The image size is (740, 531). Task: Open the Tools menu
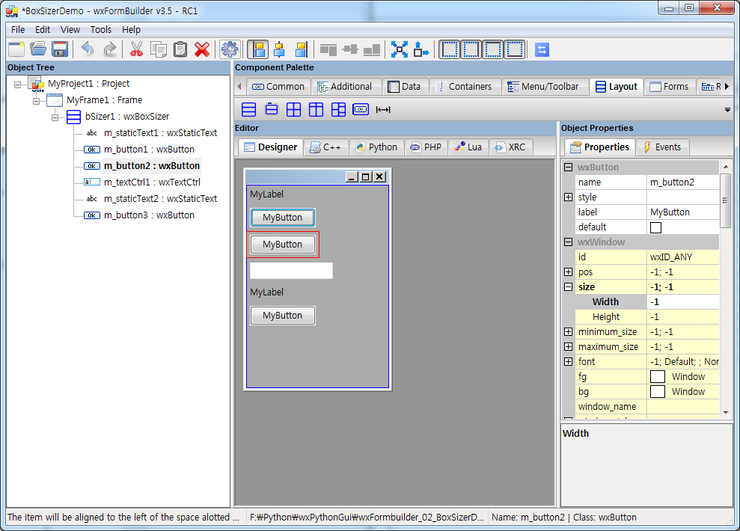coord(101,30)
